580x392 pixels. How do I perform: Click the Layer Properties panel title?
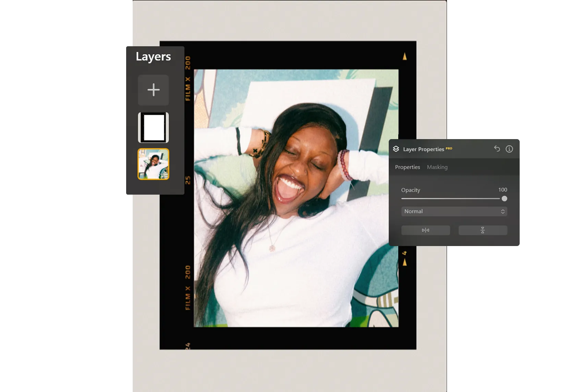coord(423,149)
